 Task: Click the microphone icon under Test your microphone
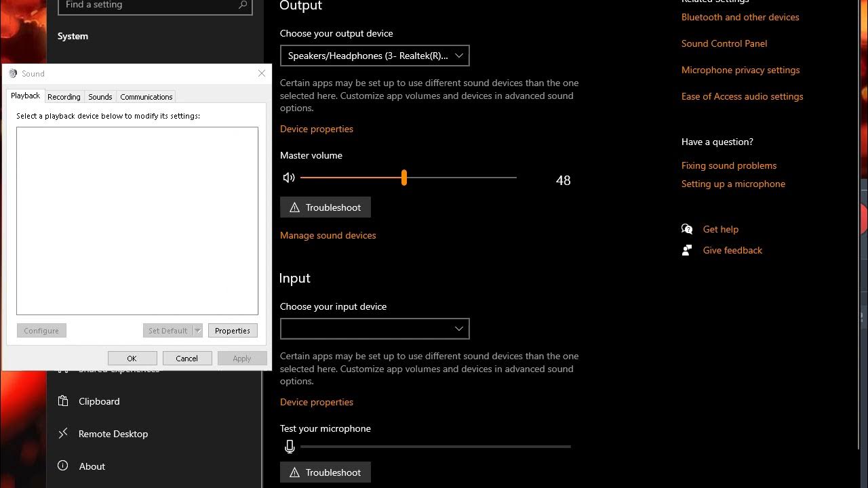pyautogui.click(x=290, y=447)
